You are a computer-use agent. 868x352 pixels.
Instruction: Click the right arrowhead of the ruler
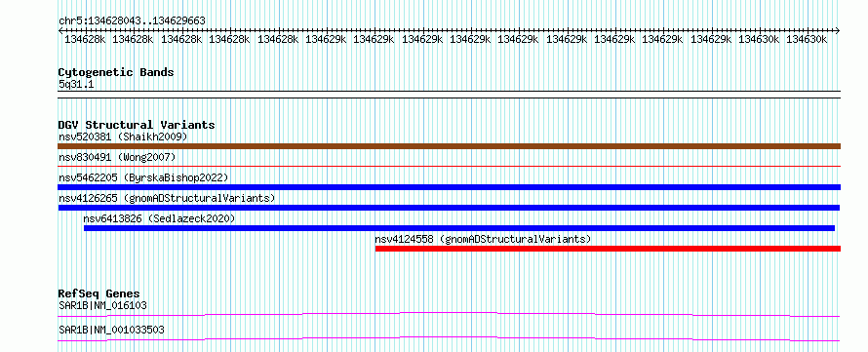click(x=838, y=30)
